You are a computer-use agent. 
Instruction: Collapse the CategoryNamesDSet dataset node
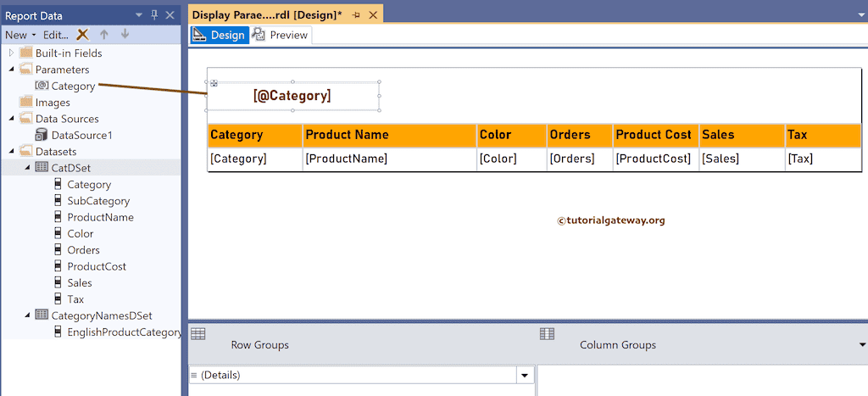click(27, 315)
